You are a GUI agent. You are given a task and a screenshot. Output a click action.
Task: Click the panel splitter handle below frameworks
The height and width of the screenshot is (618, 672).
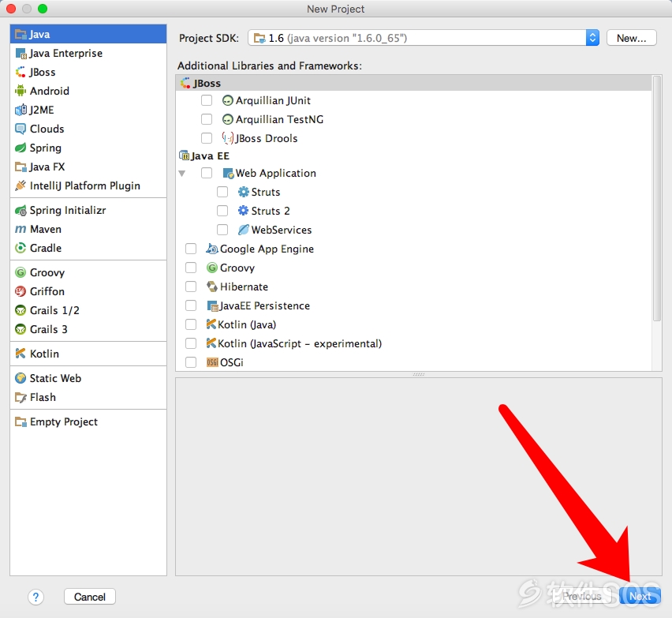(418, 374)
